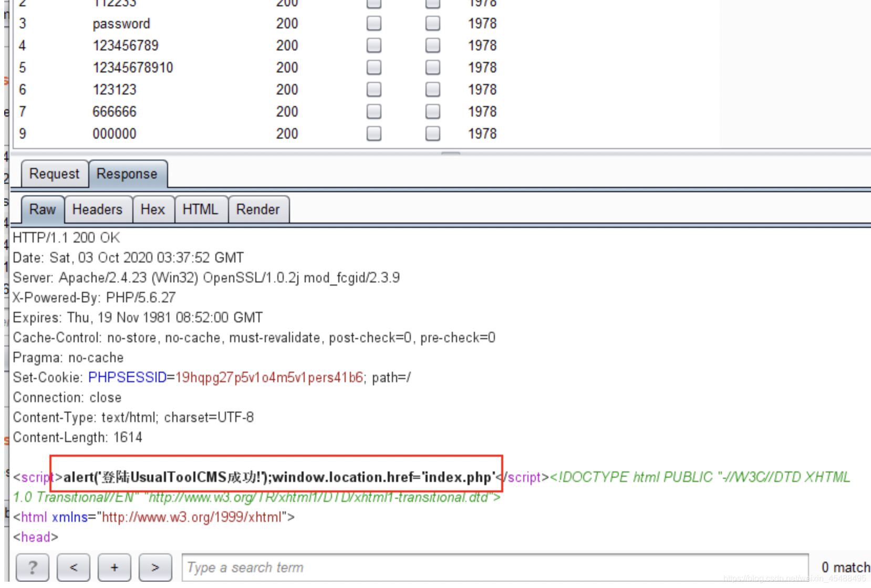The image size is (871, 588).
Task: Switch to the Request tab
Action: tap(55, 174)
